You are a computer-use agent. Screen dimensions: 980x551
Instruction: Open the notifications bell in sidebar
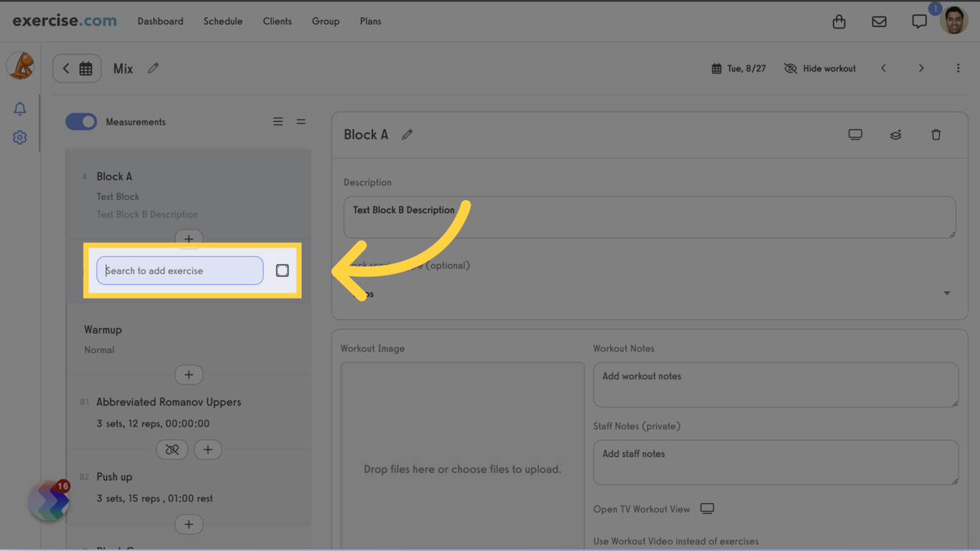(x=20, y=108)
